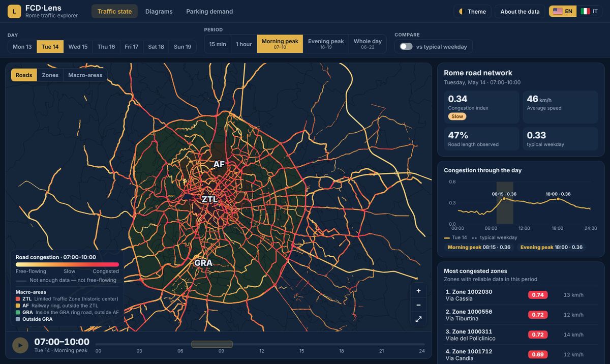Show Zones map layer
Image resolution: width=610 pixels, height=364 pixels.
pyautogui.click(x=50, y=75)
